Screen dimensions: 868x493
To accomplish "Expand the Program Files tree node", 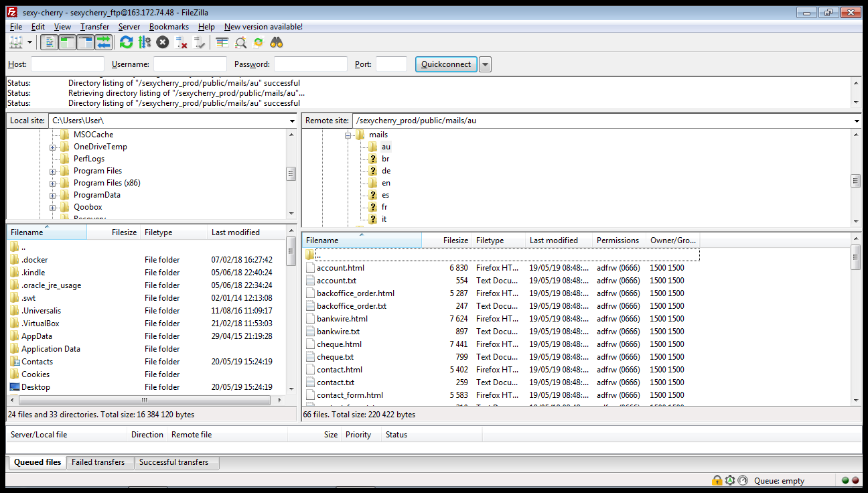I will 52,171.
